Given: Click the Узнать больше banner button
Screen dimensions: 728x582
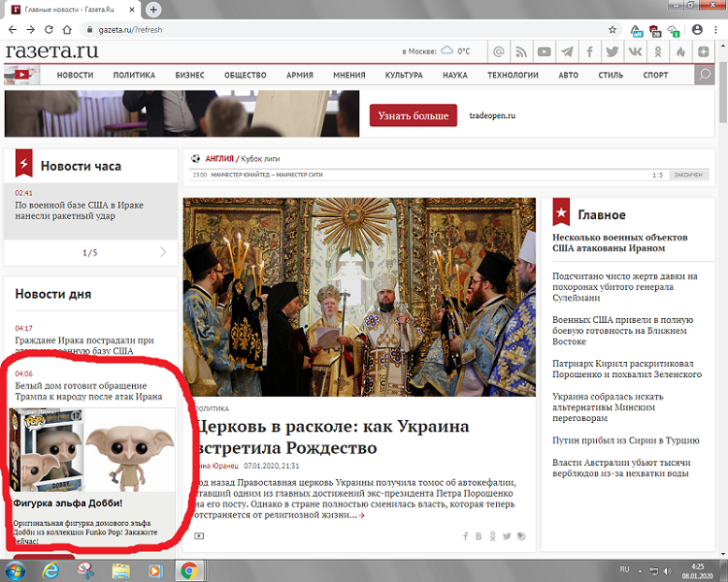Looking at the screenshot, I should [414, 115].
